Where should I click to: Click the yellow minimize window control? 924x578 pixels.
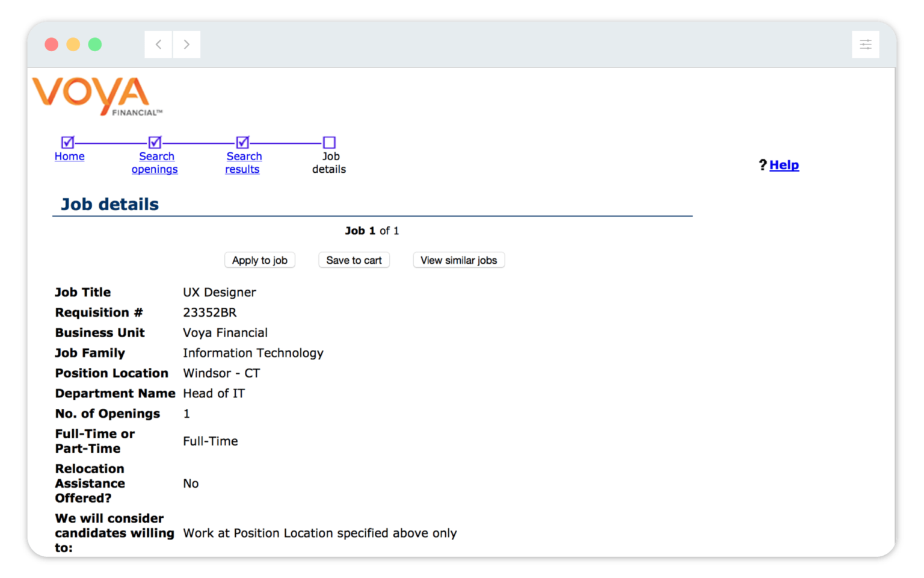(x=73, y=44)
